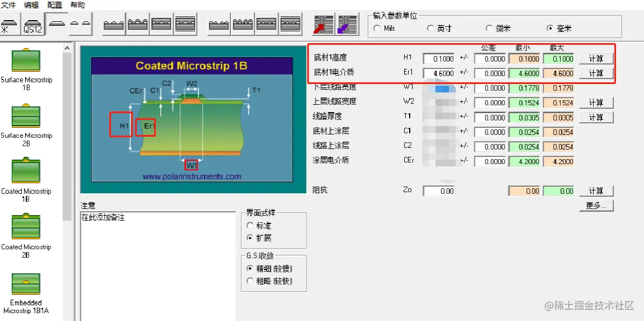Click the 更多... button

(596, 206)
